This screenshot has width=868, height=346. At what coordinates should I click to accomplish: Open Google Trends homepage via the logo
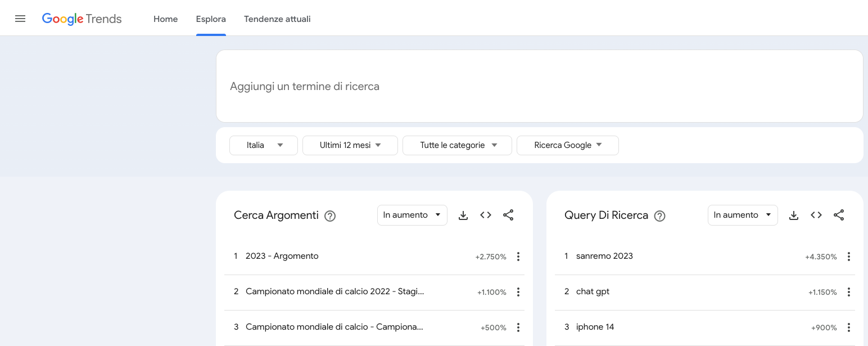coord(82,19)
